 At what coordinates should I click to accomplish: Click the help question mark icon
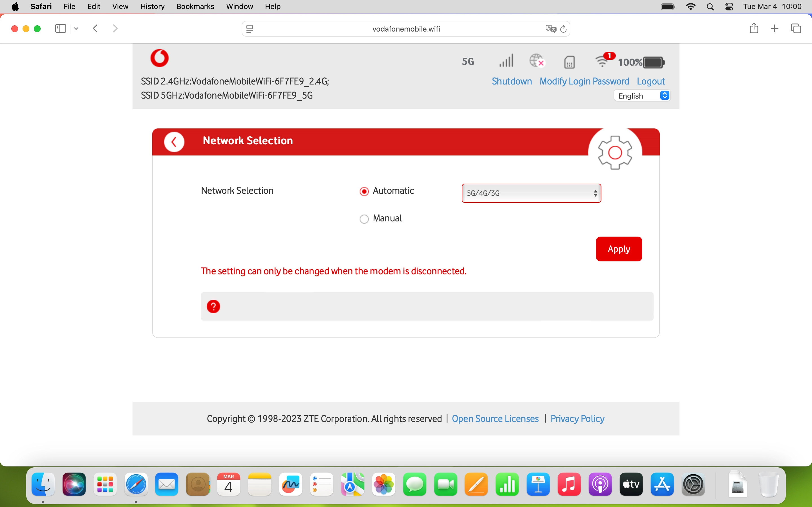(214, 306)
